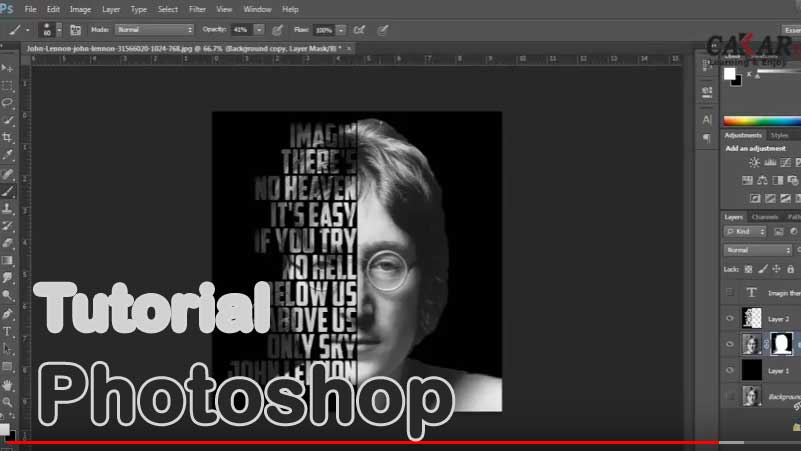
Task: Select the Gradient tool
Action: 7,260
